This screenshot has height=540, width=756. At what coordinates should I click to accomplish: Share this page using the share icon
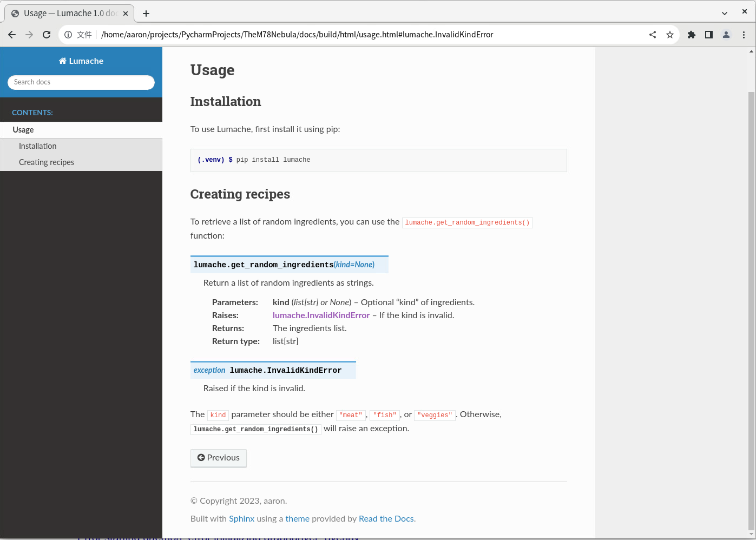coord(653,35)
